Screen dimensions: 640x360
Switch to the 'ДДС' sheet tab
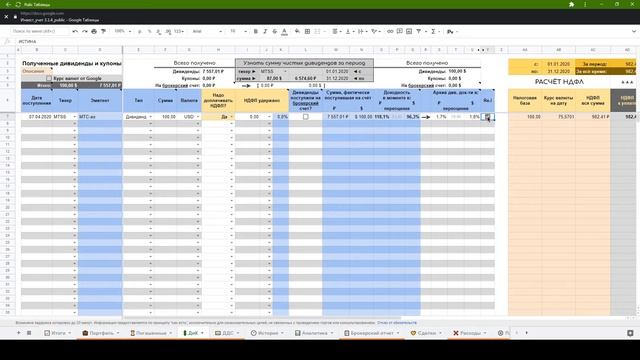(x=227, y=333)
